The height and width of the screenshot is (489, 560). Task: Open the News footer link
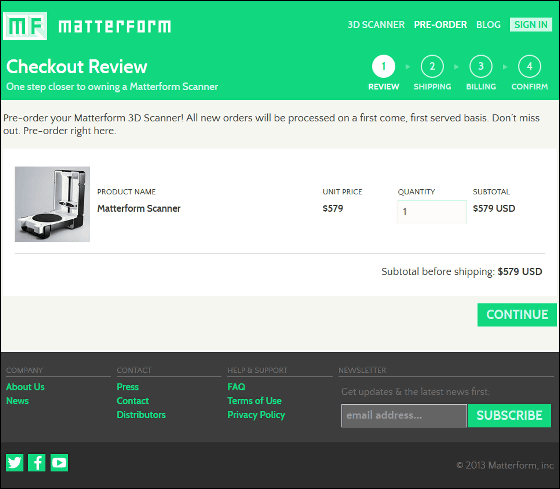[x=18, y=401]
